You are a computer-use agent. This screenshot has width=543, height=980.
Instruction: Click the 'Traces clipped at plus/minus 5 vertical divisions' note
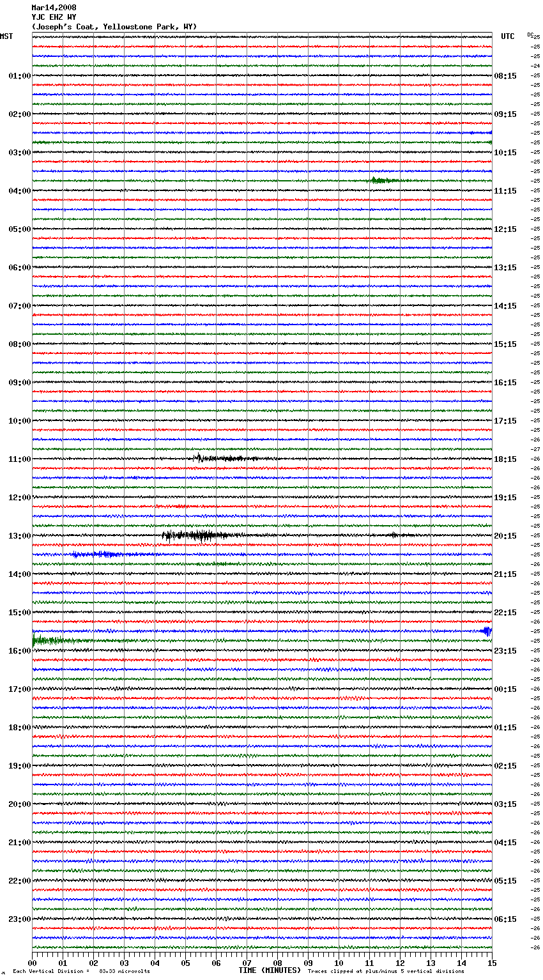(386, 972)
